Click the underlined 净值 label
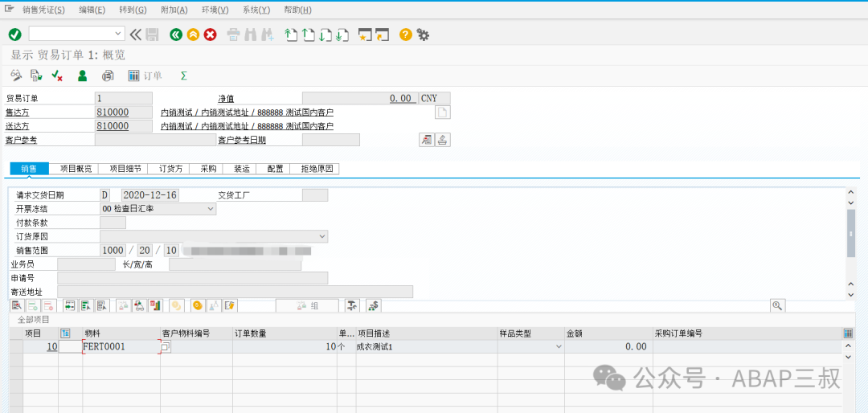Image resolution: width=868 pixels, height=413 pixels. coord(225,99)
